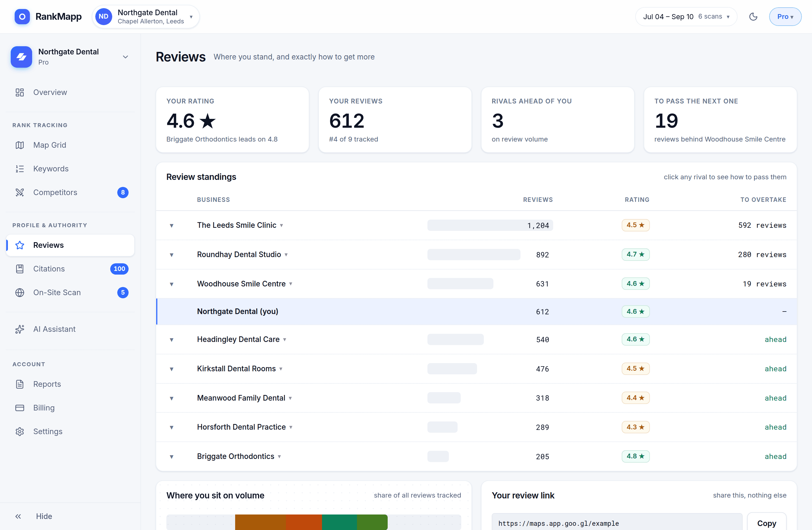Click the Northgate Dental (you) row
The width and height of the screenshot is (812, 530).
pyautogui.click(x=476, y=312)
